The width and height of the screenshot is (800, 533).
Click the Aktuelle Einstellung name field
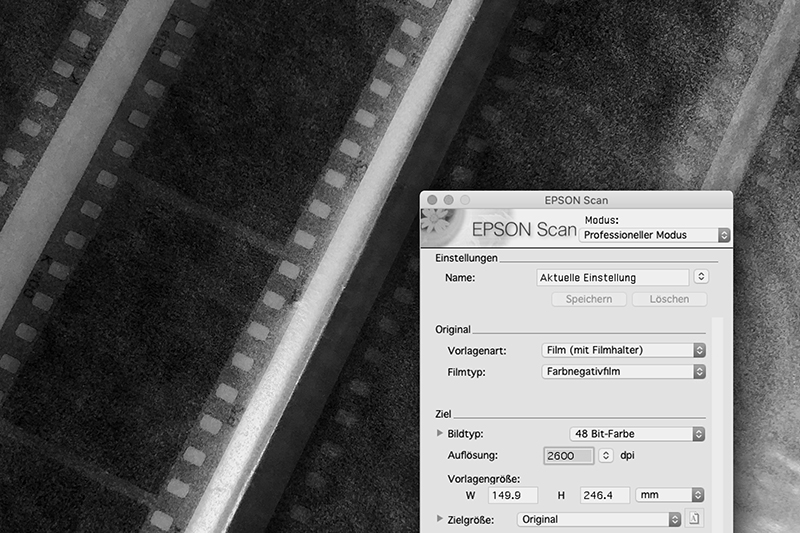coord(612,278)
